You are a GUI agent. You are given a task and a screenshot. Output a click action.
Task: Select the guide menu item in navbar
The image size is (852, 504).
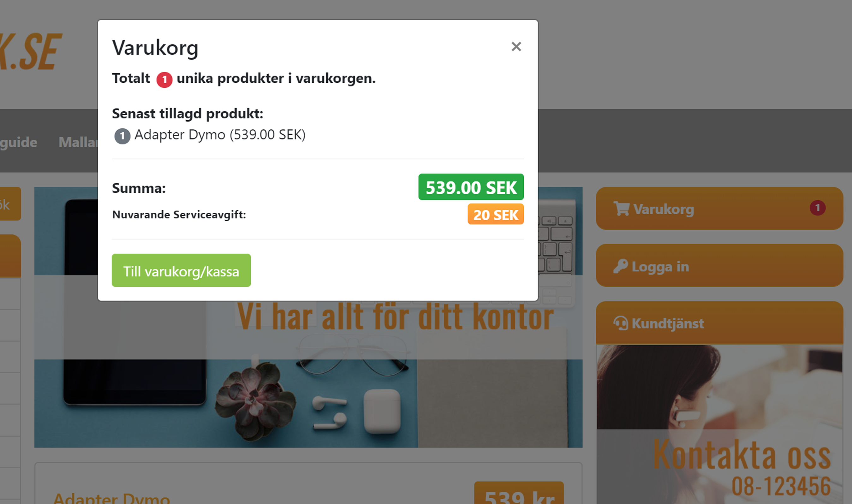[19, 142]
